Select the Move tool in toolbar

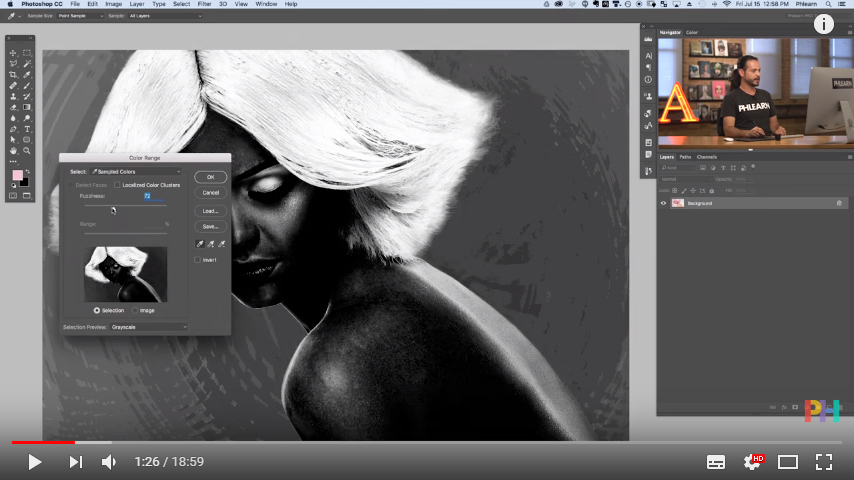[x=13, y=53]
